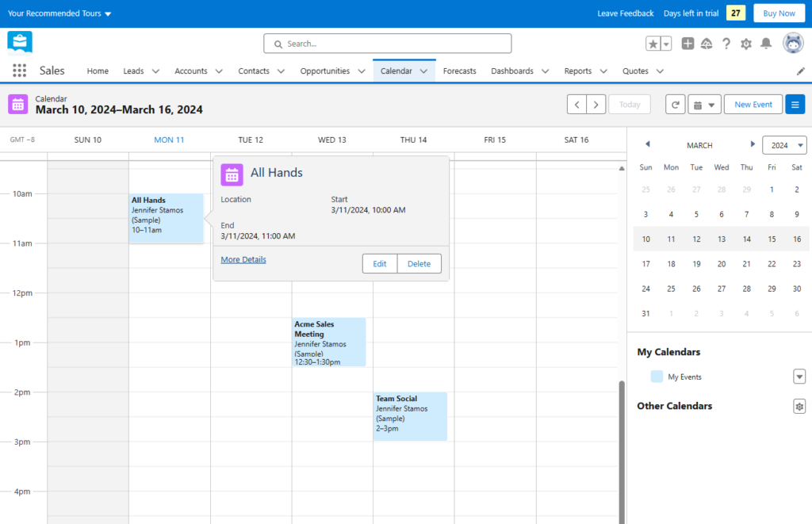Open the user profile avatar
This screenshot has height=524, width=812.
[792, 44]
